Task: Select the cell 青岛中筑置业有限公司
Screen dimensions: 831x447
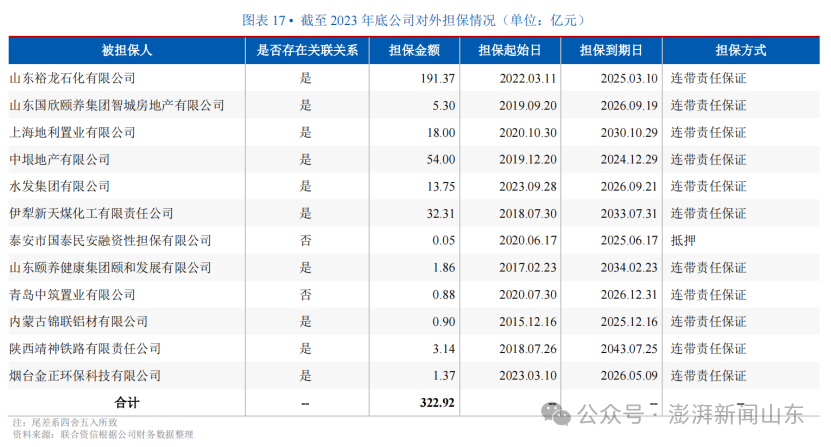Action: tap(73, 295)
